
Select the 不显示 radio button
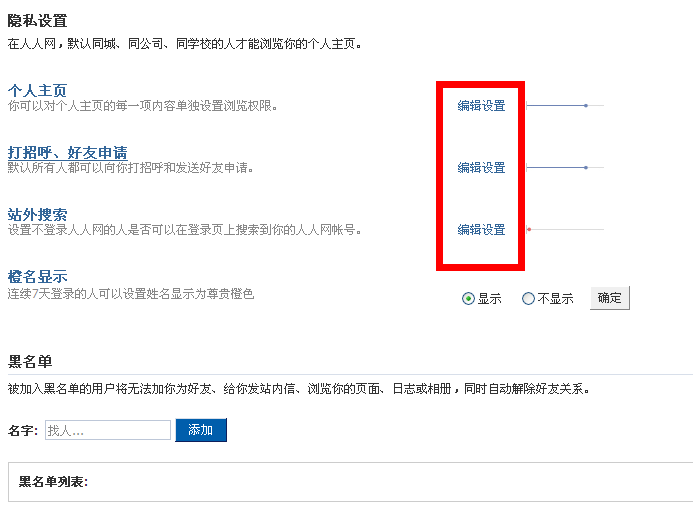(528, 299)
